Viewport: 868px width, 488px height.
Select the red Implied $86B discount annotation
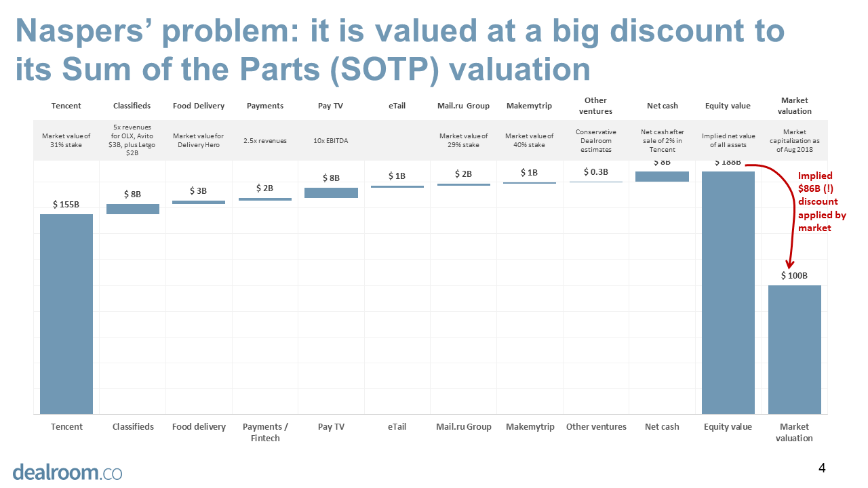[x=821, y=202]
